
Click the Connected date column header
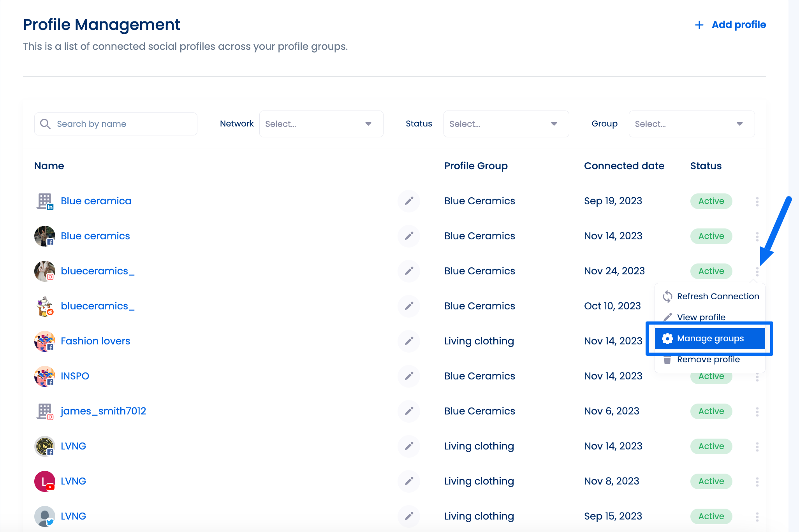pyautogui.click(x=624, y=166)
